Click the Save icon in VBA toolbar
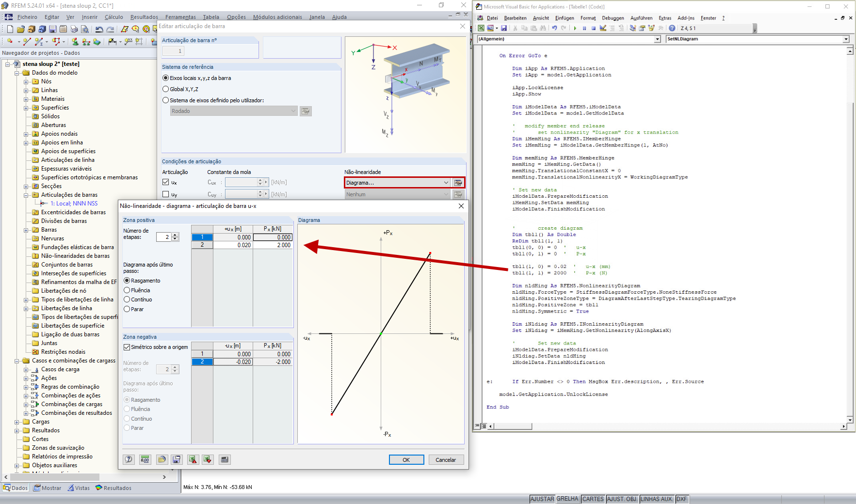The height and width of the screenshot is (504, 856). pos(504,28)
